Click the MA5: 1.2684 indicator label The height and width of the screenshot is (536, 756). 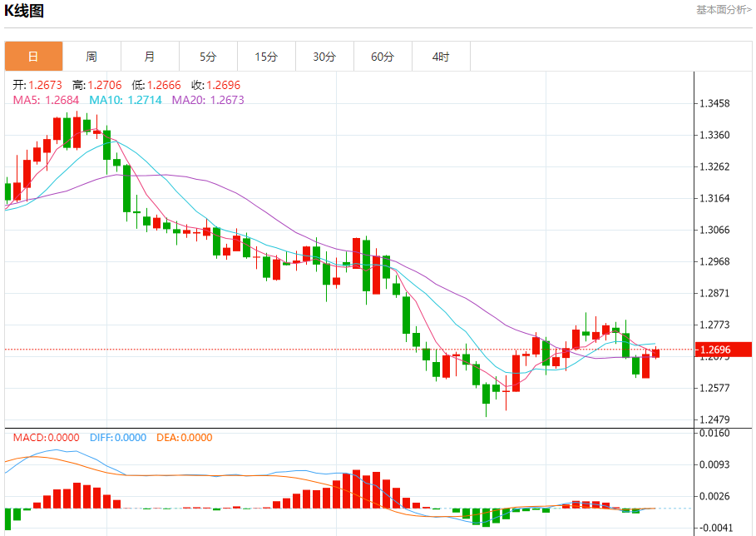point(46,101)
